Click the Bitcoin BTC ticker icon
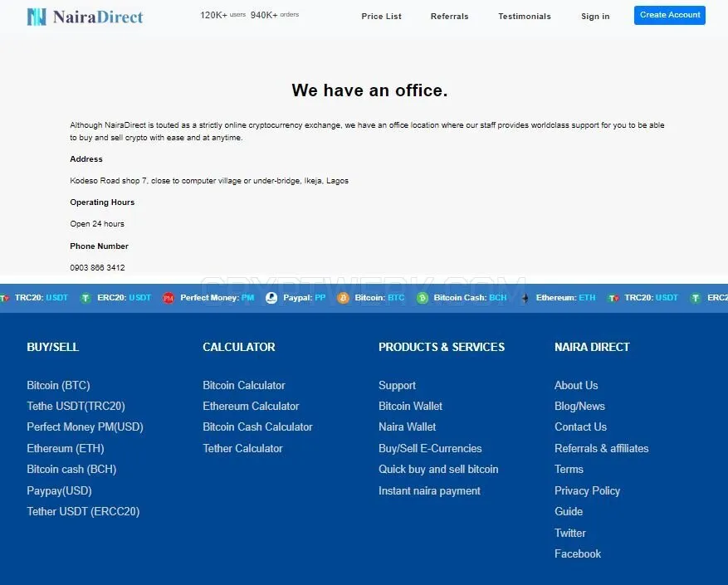Image resolution: width=728 pixels, height=585 pixels. tap(343, 298)
